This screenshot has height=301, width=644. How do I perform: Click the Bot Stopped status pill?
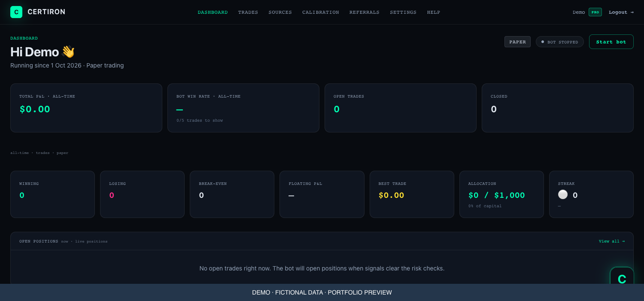pos(560,42)
